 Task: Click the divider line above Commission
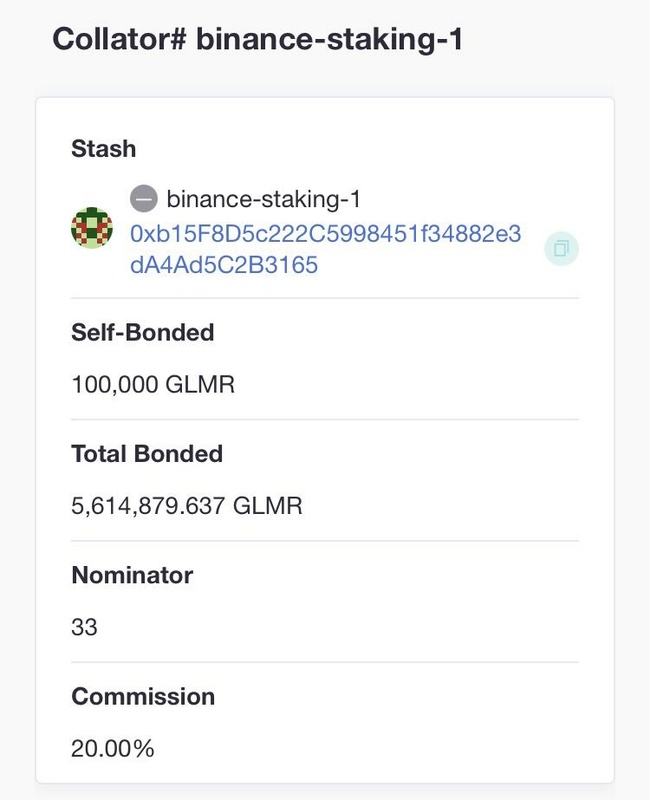coord(325,662)
